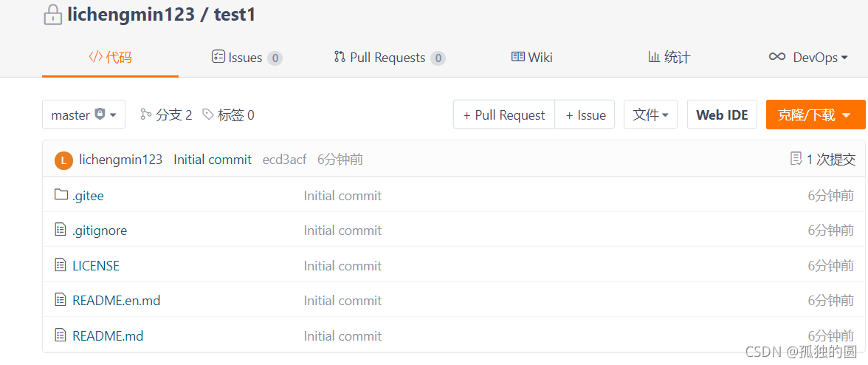
Task: Open Initial commit message in .gitignore row
Action: tap(342, 231)
